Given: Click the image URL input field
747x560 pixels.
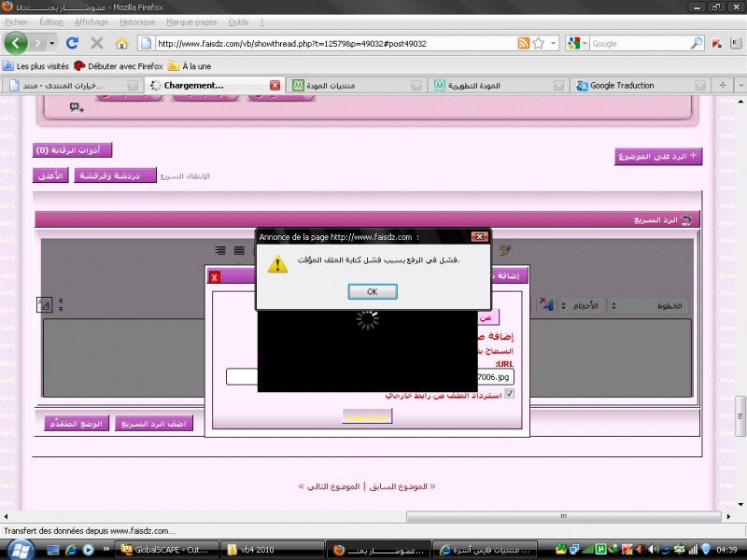Looking at the screenshot, I should [243, 376].
